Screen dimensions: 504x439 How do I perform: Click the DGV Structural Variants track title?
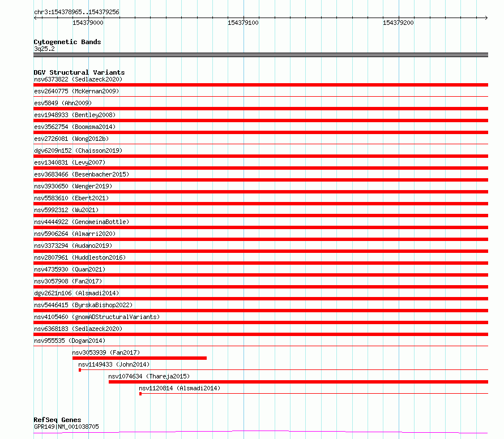pyautogui.click(x=79, y=72)
